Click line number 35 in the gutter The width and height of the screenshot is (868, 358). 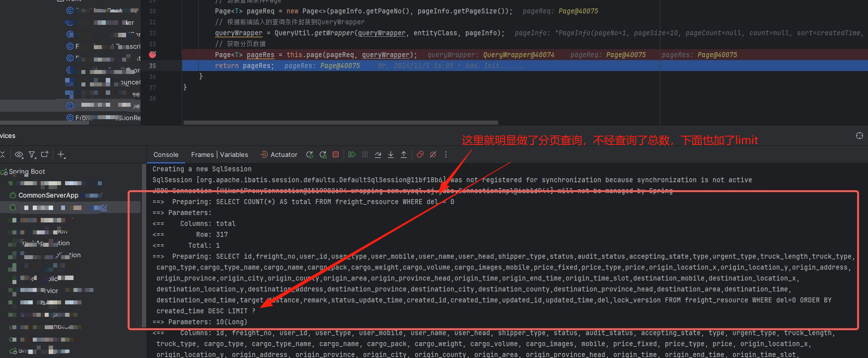point(152,66)
